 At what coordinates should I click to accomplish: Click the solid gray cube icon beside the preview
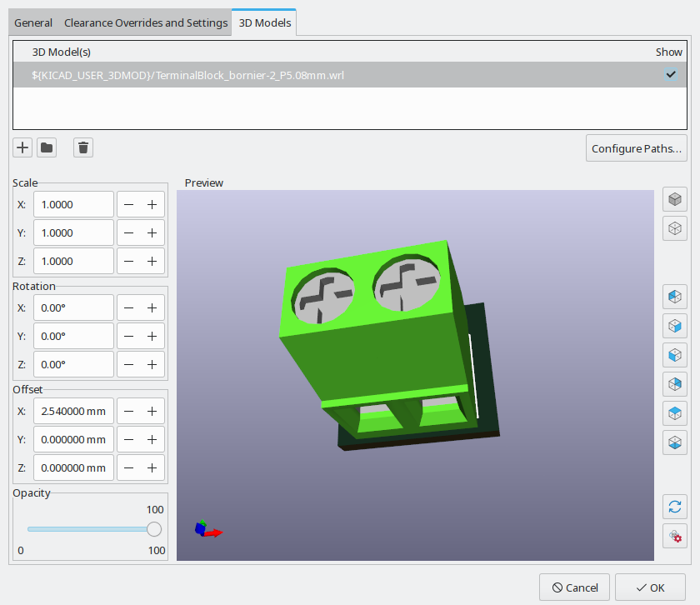coord(674,199)
